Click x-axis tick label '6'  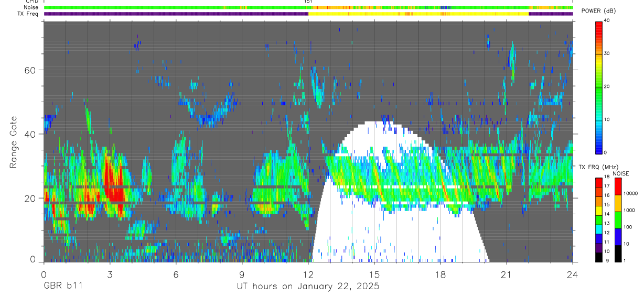(x=176, y=274)
